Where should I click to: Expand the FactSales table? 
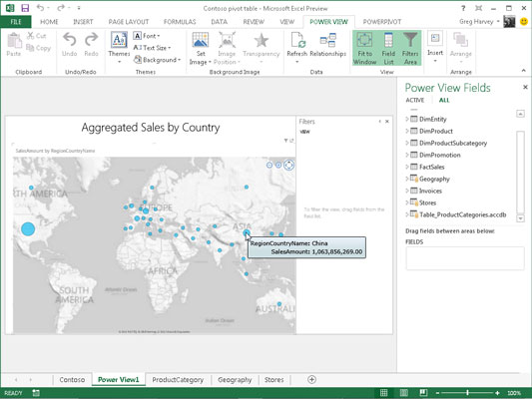(x=407, y=167)
